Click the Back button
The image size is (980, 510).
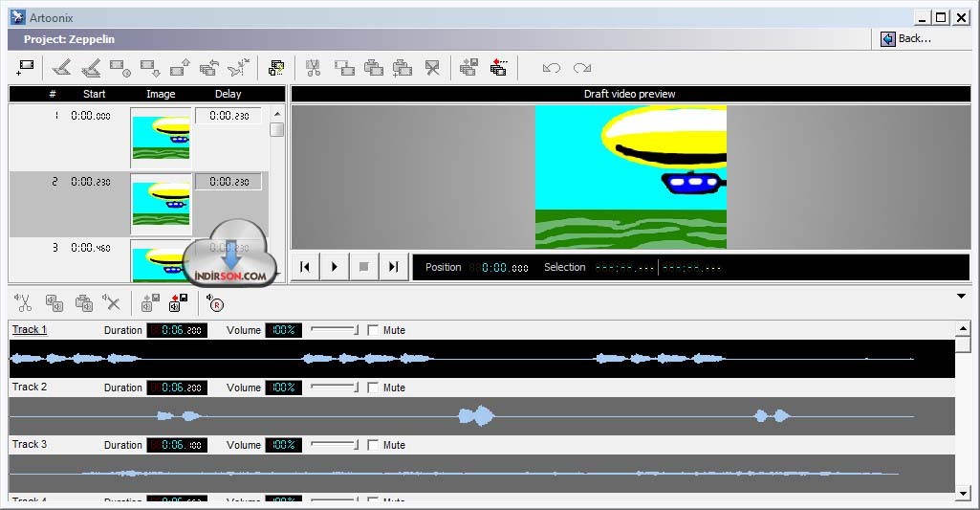coord(906,39)
